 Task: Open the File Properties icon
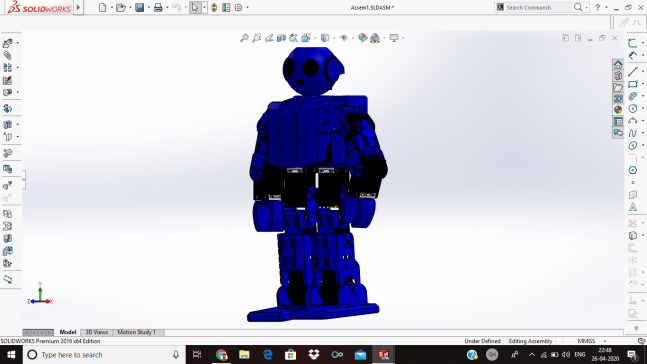[x=226, y=7]
